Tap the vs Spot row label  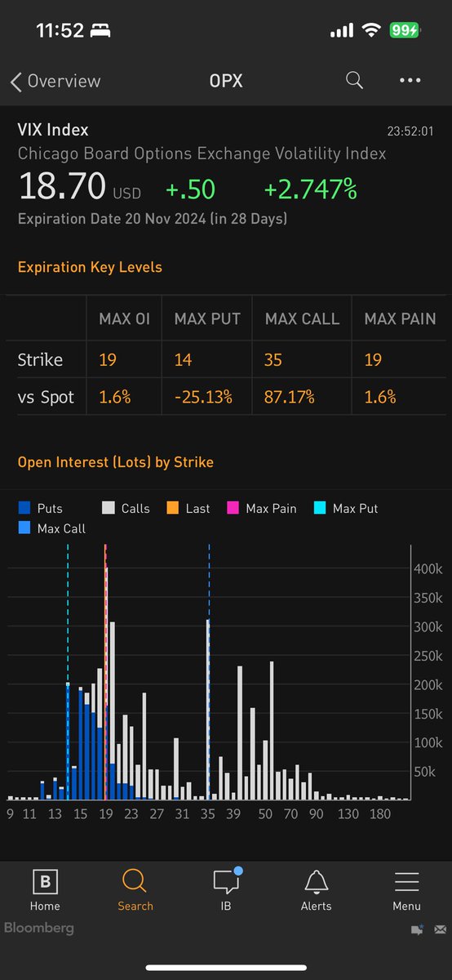(x=46, y=398)
